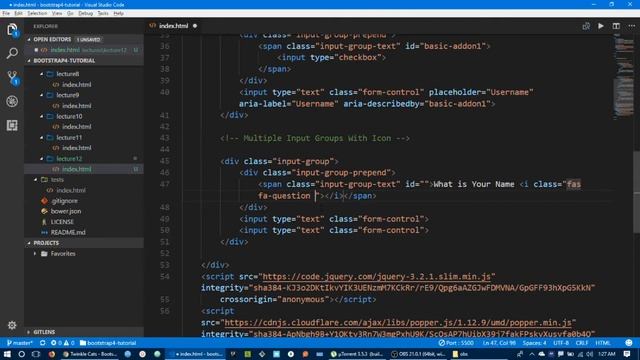This screenshot has width=640, height=360.
Task: Open index.html under lecture9
Action: (77, 106)
